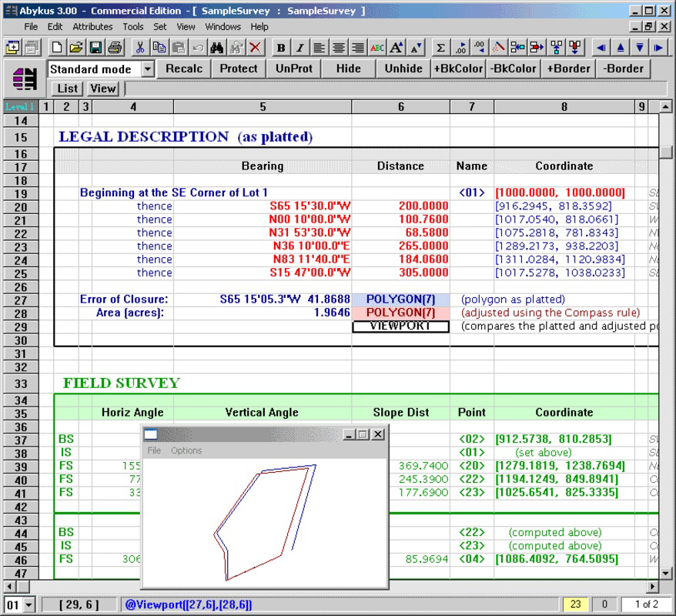Open the Windows menu
The width and height of the screenshot is (676, 616).
click(x=223, y=27)
